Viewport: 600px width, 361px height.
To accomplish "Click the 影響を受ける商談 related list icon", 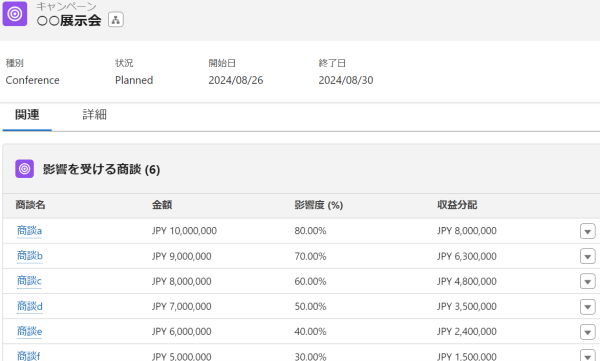I will click(x=24, y=169).
